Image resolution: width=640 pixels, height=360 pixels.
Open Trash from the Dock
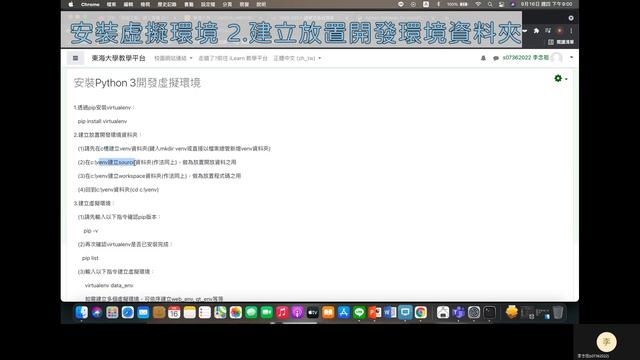558,313
